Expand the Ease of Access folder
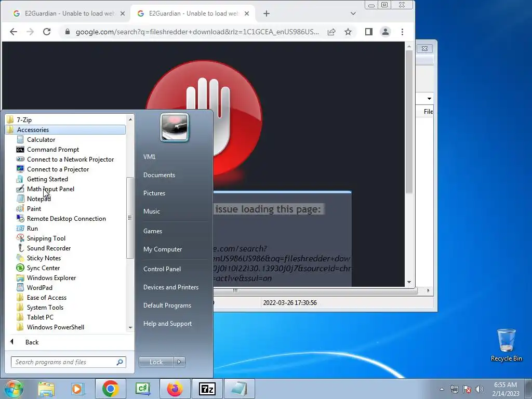 point(46,297)
